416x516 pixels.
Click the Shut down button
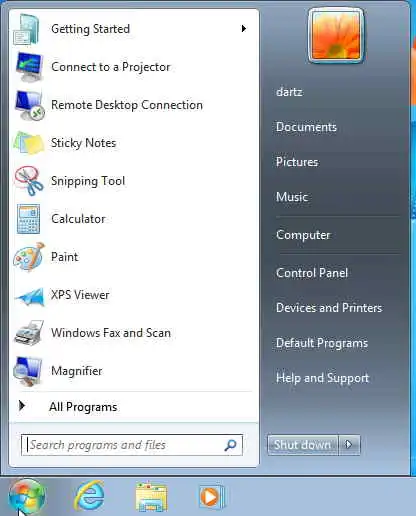point(303,445)
